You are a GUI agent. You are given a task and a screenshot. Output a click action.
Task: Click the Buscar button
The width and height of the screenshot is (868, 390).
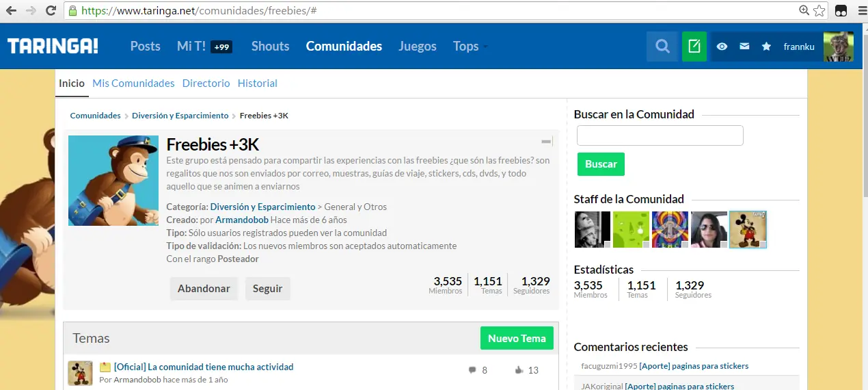point(601,164)
